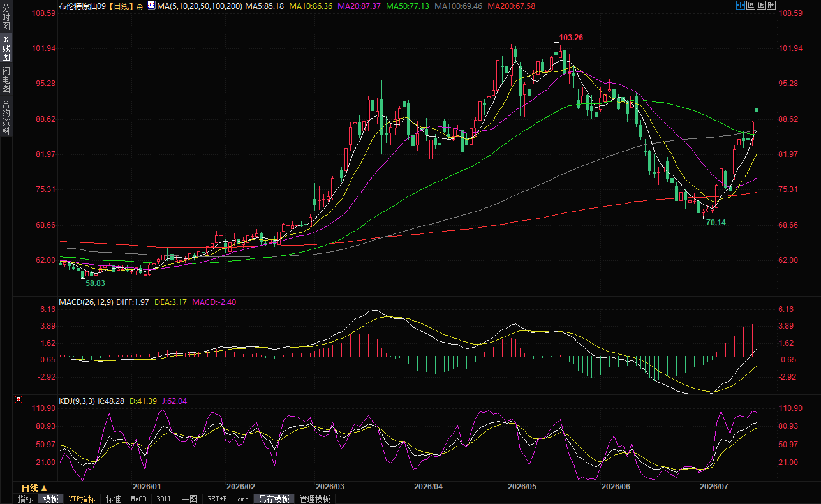Click the VIP指标 button
821x504 pixels.
82,499
